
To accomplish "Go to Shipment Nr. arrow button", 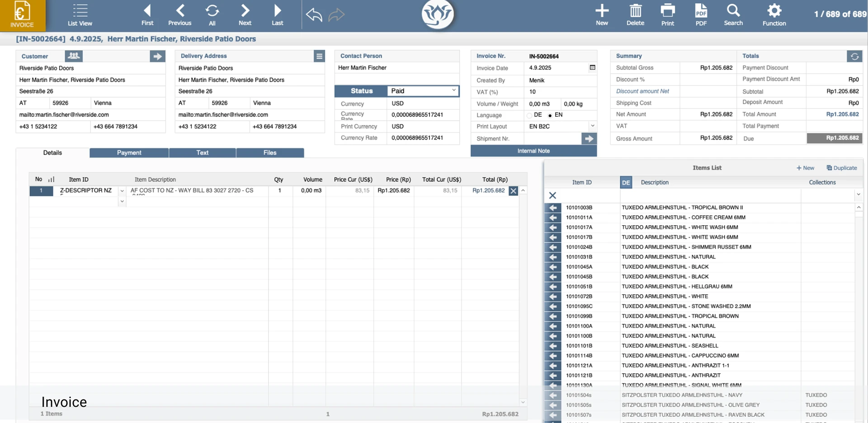I will [589, 138].
